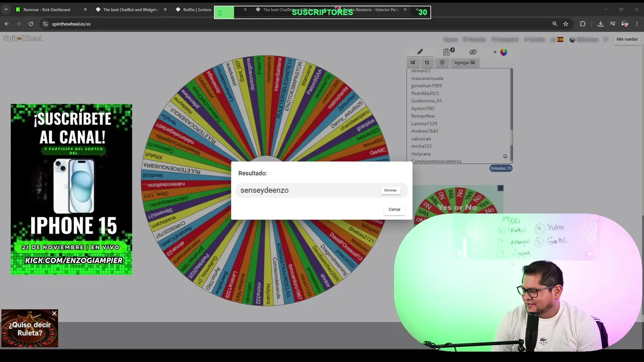644x362 pixels.
Task: Open the results clipboard tab
Action: click(x=447, y=52)
